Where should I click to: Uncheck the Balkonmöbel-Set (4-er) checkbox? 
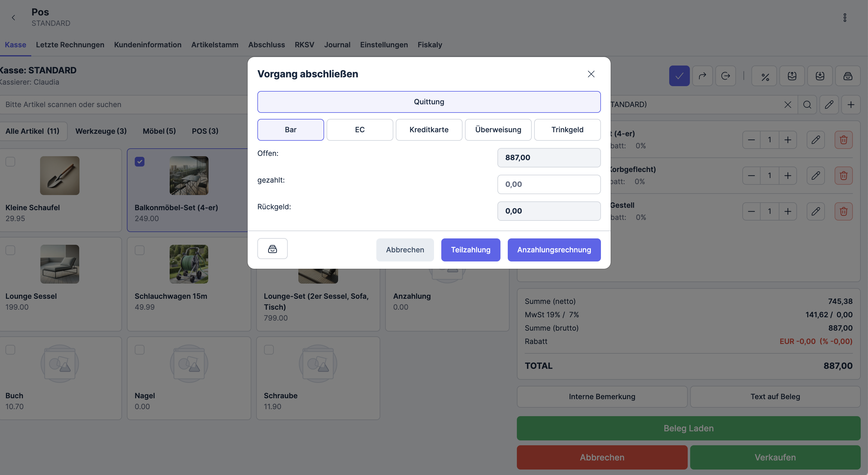pyautogui.click(x=140, y=162)
